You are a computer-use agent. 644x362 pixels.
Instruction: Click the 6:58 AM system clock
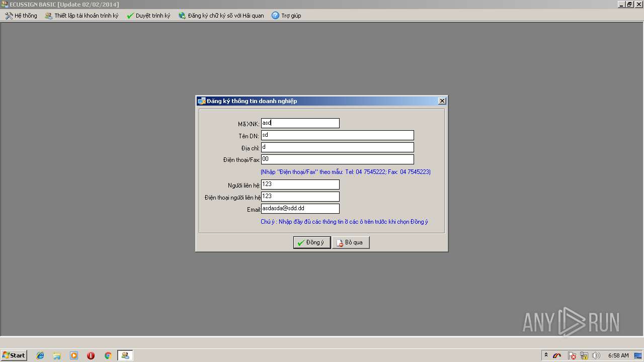[618, 355]
